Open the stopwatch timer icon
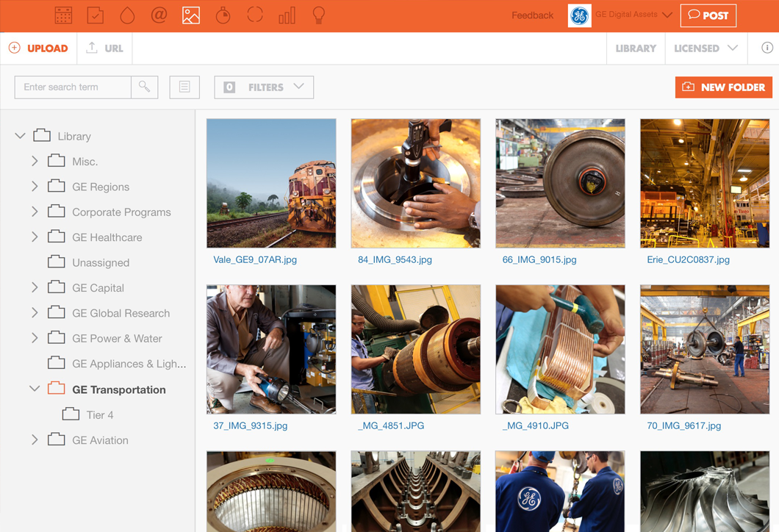Screen dimensions: 779x532 coord(223,15)
